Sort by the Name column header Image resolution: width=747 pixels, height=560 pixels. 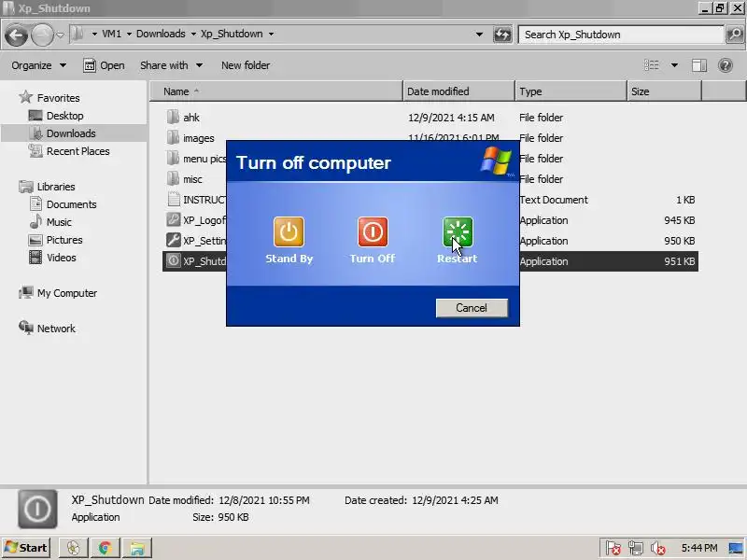click(x=276, y=91)
